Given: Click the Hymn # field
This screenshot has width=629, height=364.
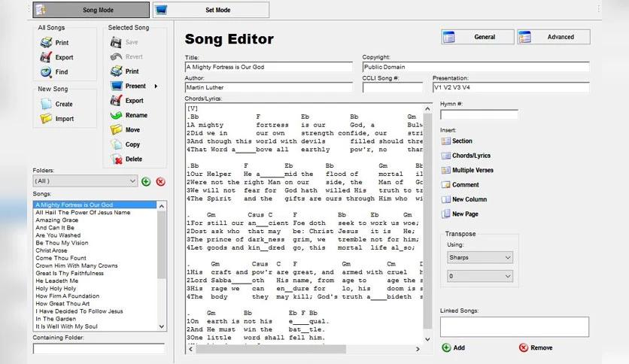Looking at the screenshot, I should click(x=479, y=114).
